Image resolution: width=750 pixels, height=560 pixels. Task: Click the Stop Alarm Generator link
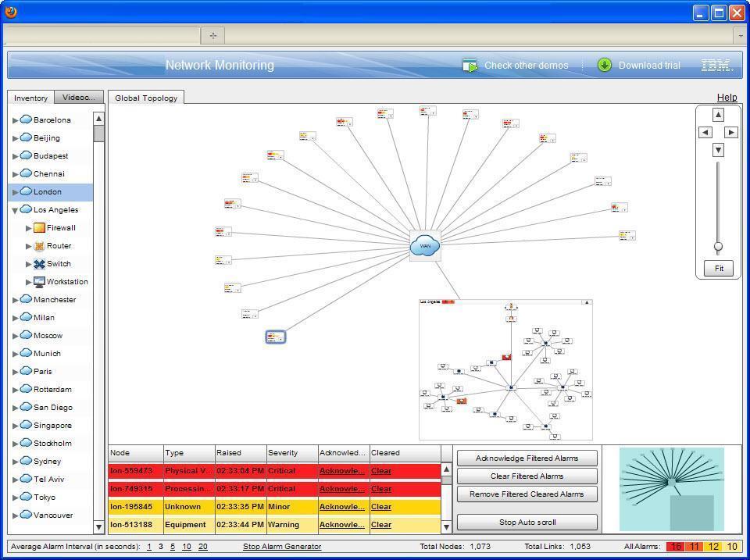point(284,547)
